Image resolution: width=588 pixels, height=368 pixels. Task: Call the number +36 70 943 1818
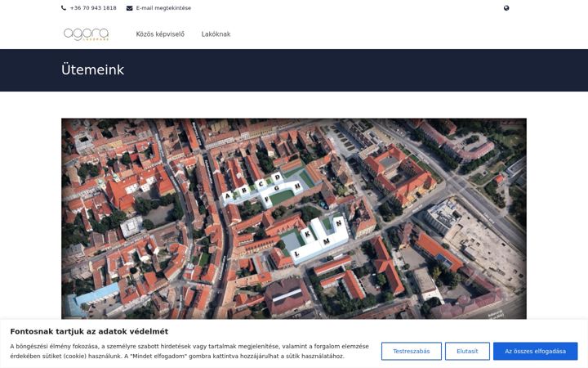coord(93,8)
